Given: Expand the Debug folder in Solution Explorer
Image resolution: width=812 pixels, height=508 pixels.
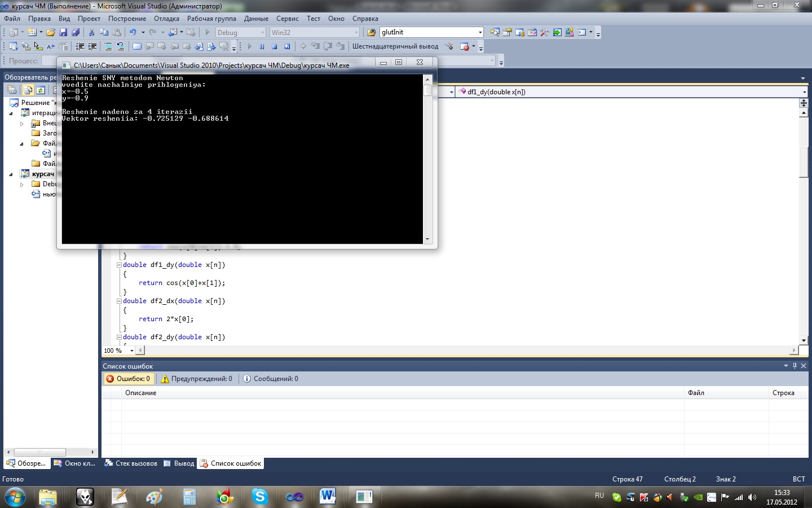Looking at the screenshot, I should (21, 184).
